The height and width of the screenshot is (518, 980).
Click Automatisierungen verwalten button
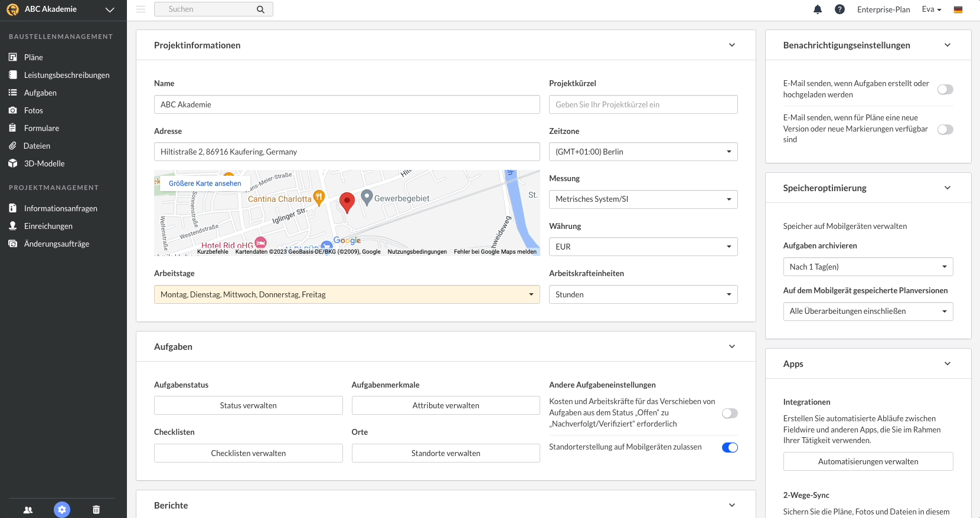[868, 461]
